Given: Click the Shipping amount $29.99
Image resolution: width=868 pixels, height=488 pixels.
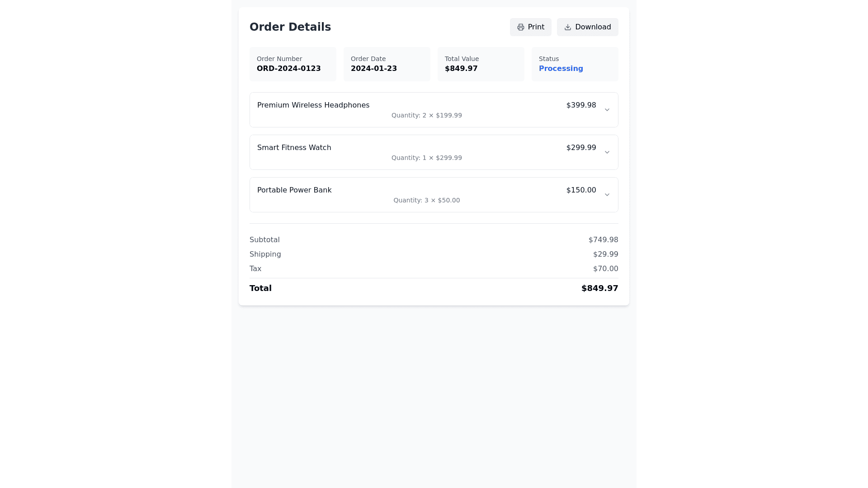Looking at the screenshot, I should [x=605, y=254].
